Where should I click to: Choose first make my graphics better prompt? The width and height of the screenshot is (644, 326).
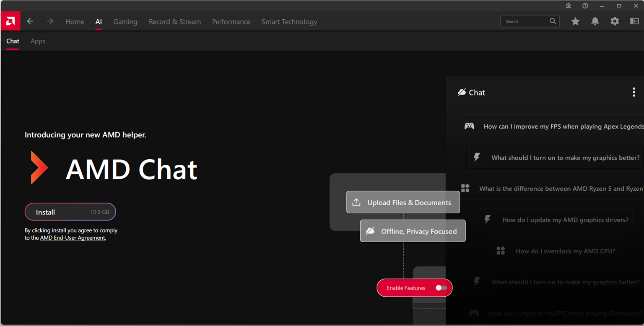555,158
